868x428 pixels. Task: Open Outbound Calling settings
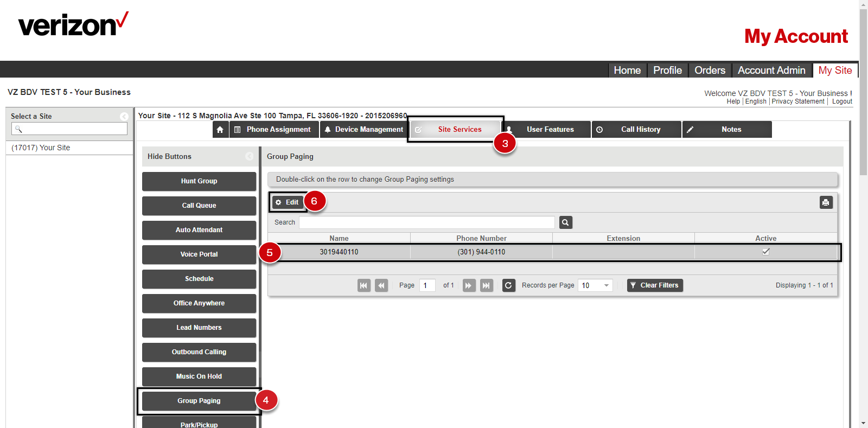coord(199,352)
